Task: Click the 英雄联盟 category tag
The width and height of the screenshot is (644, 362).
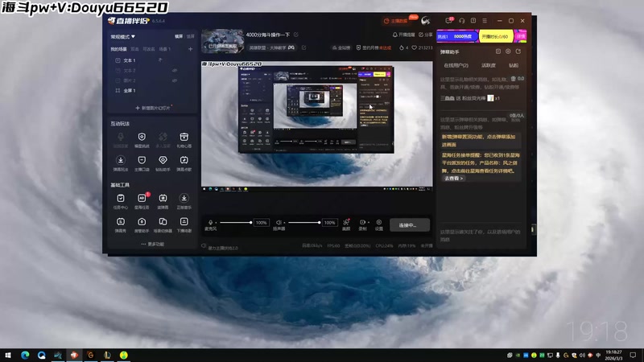Action: coord(271,47)
